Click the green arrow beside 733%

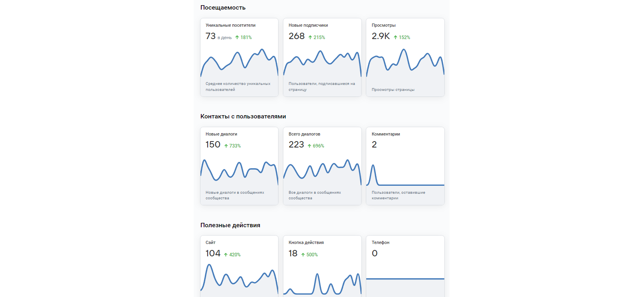coord(226,146)
